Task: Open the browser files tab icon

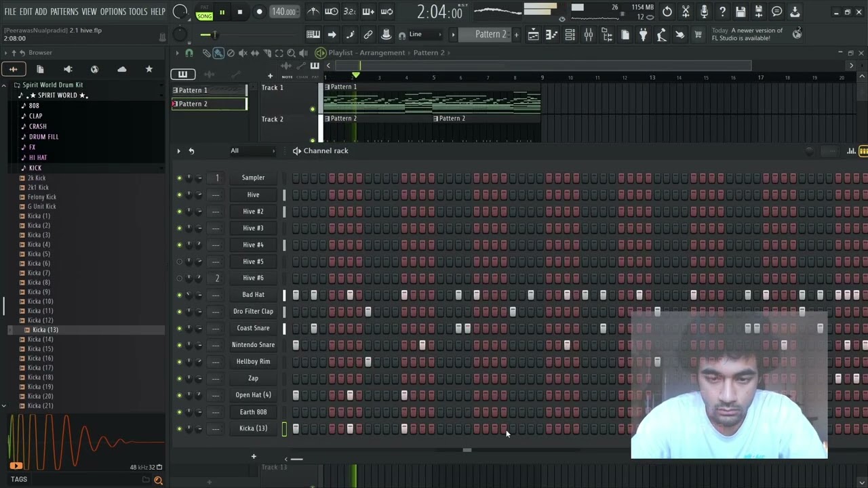Action: point(40,69)
